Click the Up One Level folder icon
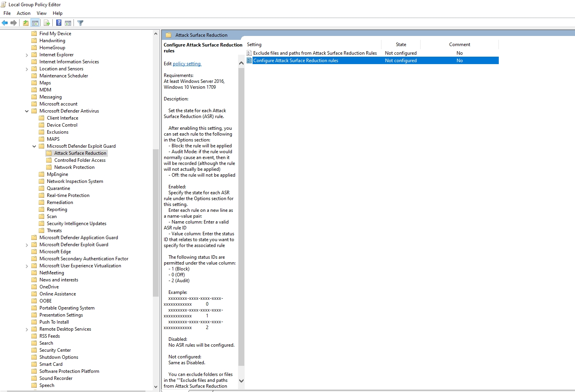The height and width of the screenshot is (392, 575). tap(26, 23)
